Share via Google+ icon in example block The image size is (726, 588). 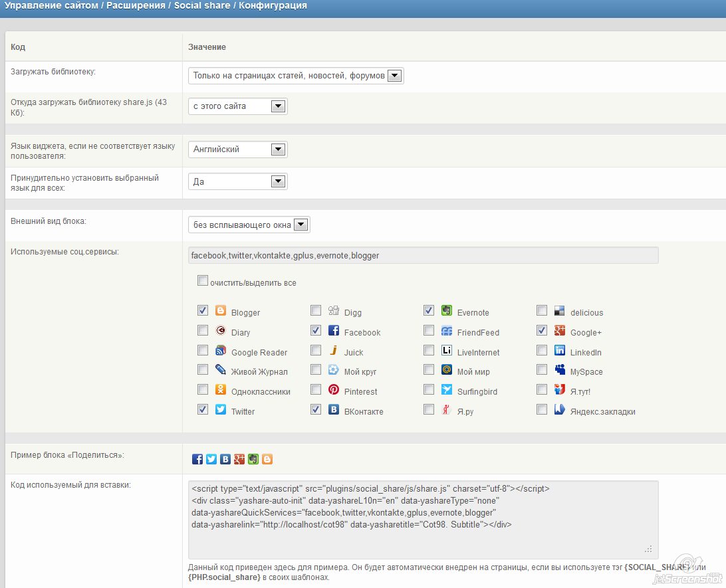(239, 459)
